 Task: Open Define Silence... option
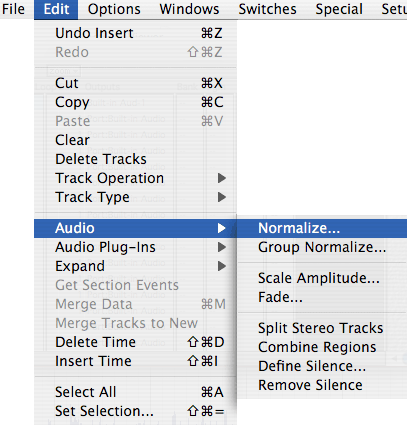point(322,366)
